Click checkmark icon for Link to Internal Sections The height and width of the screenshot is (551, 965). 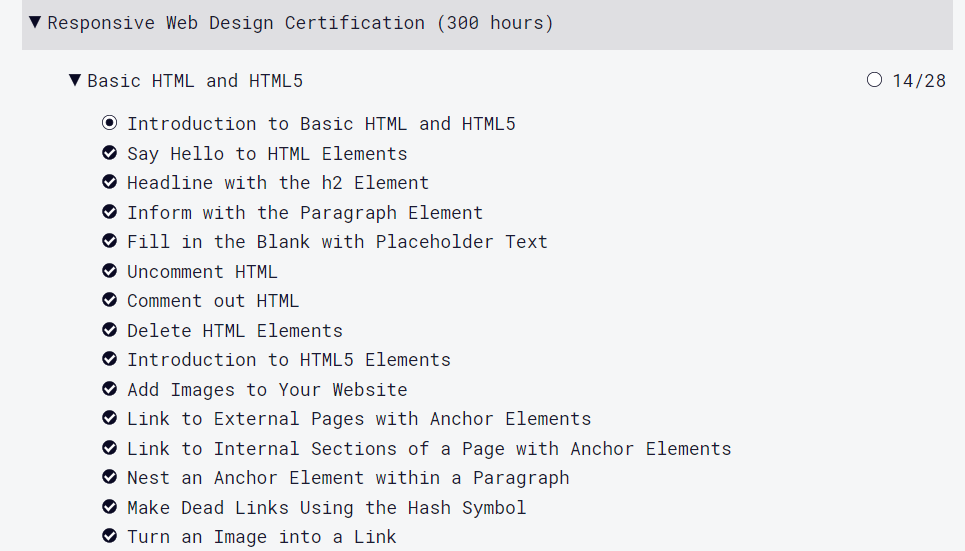tap(110, 448)
